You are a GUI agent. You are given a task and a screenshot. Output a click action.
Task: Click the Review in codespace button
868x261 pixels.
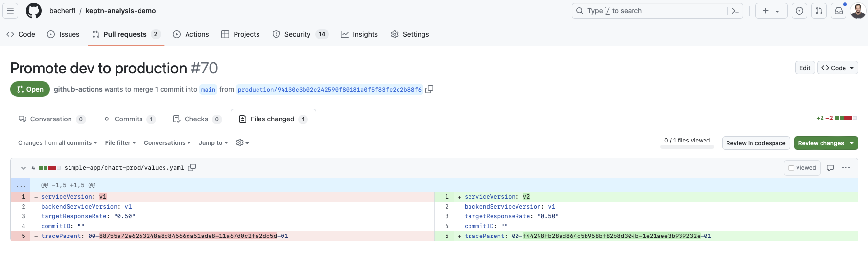[x=755, y=143]
